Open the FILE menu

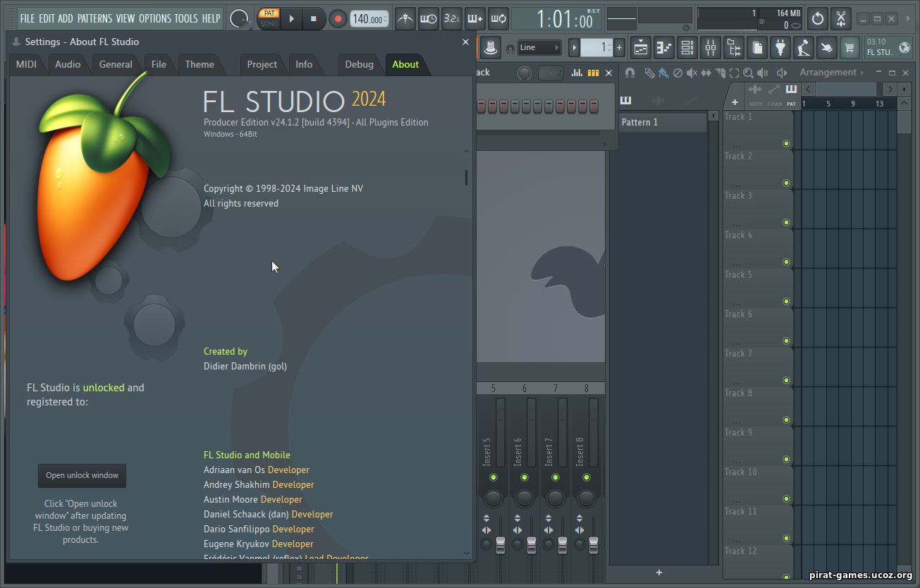(x=27, y=18)
